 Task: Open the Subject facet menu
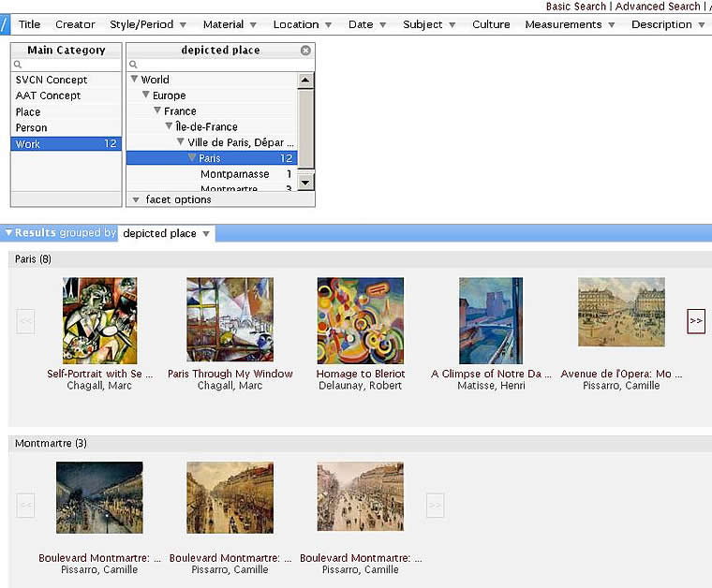pos(429,24)
